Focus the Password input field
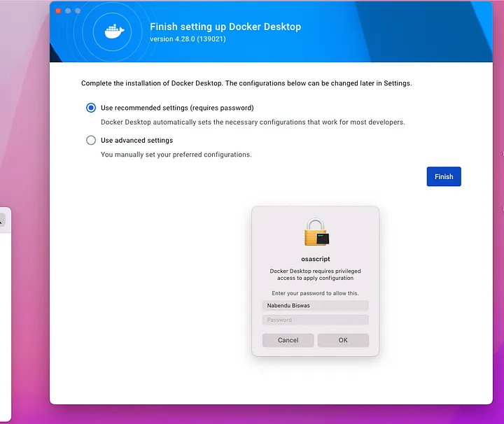This screenshot has width=504, height=424. coord(315,320)
